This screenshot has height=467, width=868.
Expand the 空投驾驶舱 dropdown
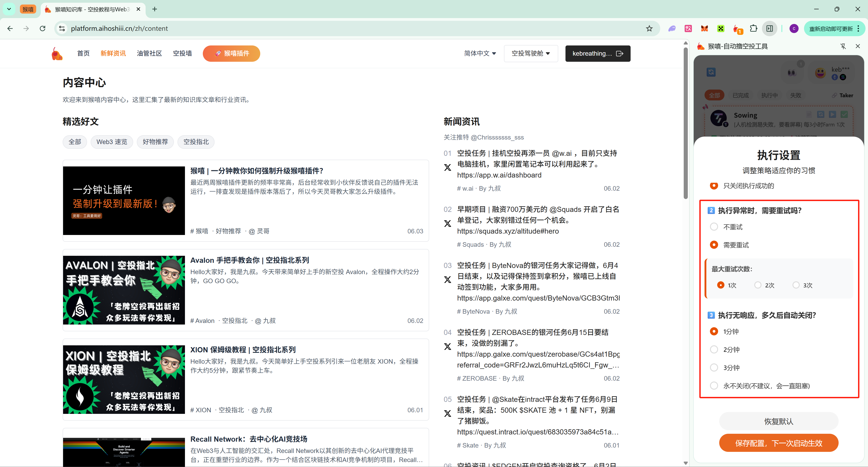coord(531,53)
